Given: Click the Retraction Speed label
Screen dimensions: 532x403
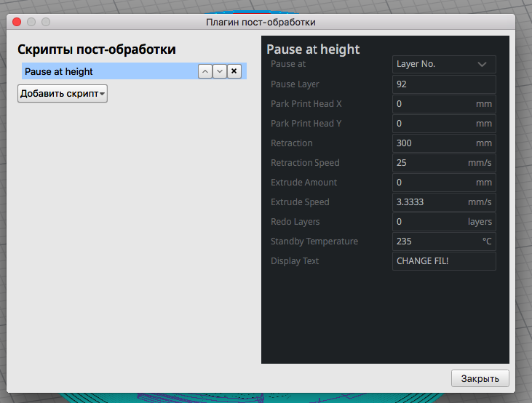Looking at the screenshot, I should tap(305, 163).
